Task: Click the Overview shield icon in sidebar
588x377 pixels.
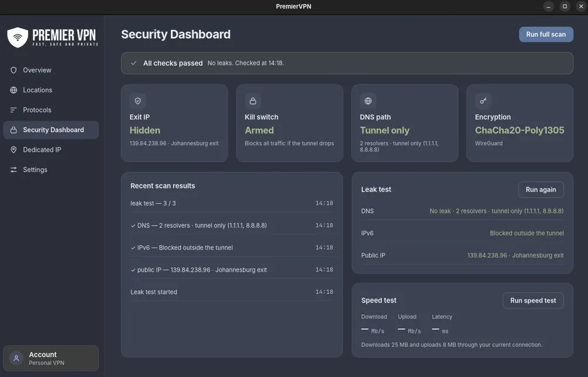Action: tap(14, 70)
